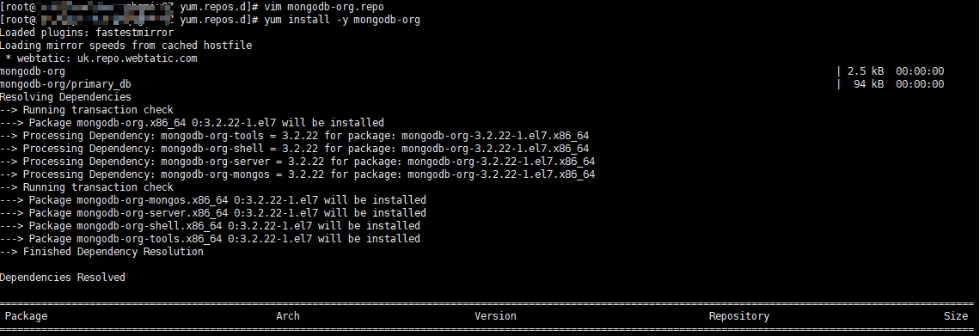
Task: Click the 'Resolving Dependencies' line
Action: pyautogui.click(x=65, y=97)
